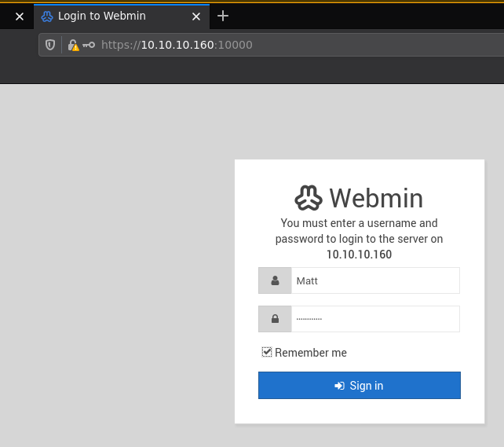Image resolution: width=504 pixels, height=447 pixels.
Task: Click the Webmin favicon in the tab
Action: tap(47, 16)
